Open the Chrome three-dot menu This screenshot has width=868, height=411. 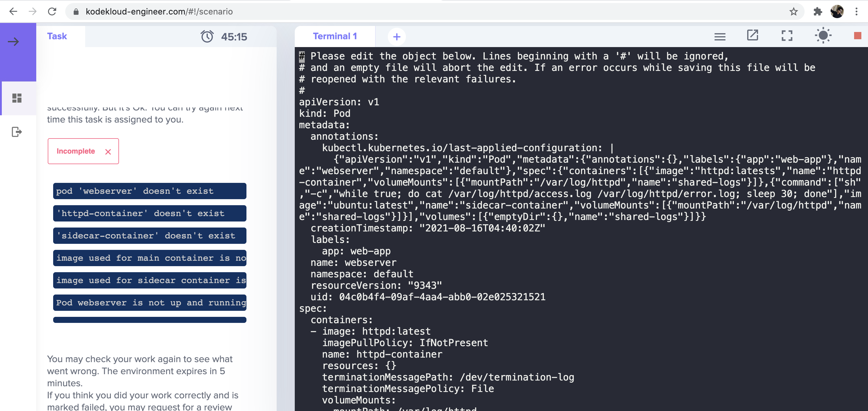point(856,12)
